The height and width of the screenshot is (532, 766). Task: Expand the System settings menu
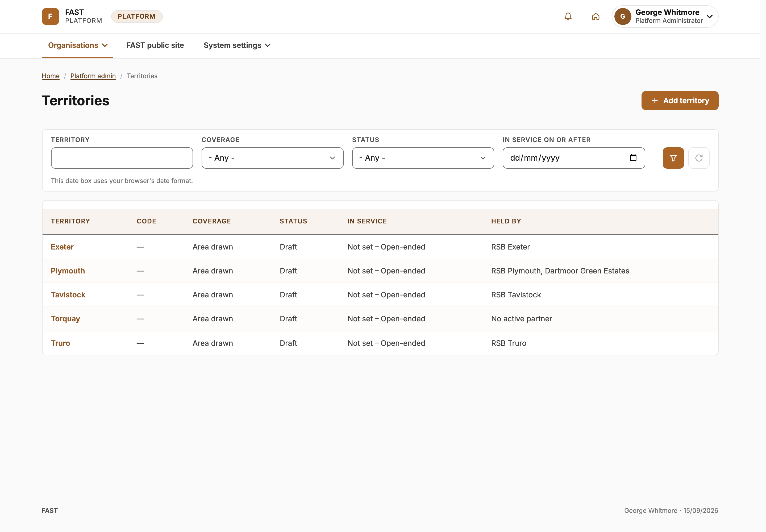click(237, 45)
